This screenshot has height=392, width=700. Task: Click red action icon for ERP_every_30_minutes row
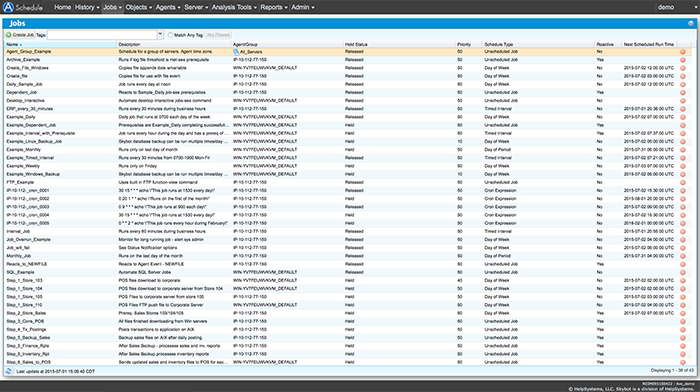(x=683, y=109)
